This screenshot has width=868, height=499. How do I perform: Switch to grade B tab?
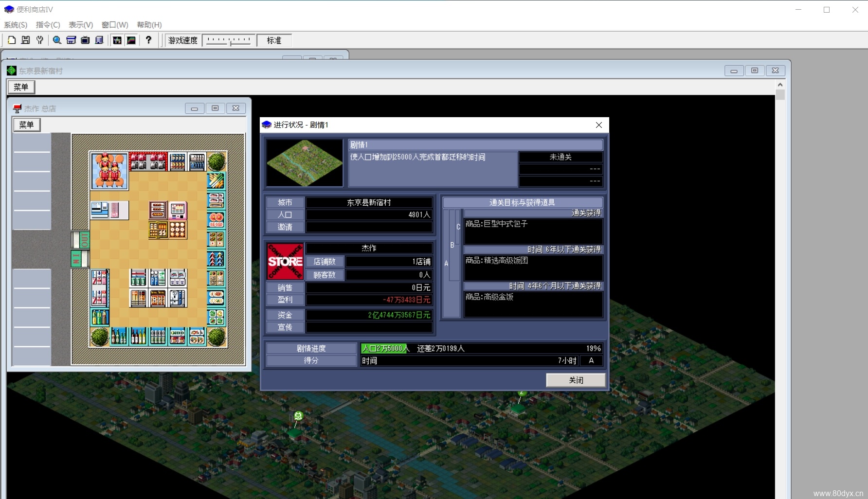click(452, 245)
